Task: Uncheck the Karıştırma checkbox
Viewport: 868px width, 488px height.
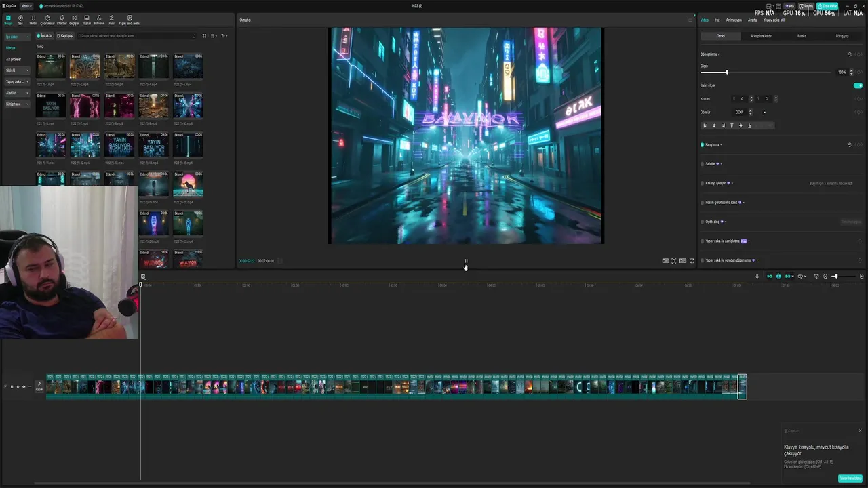Action: [x=703, y=144]
